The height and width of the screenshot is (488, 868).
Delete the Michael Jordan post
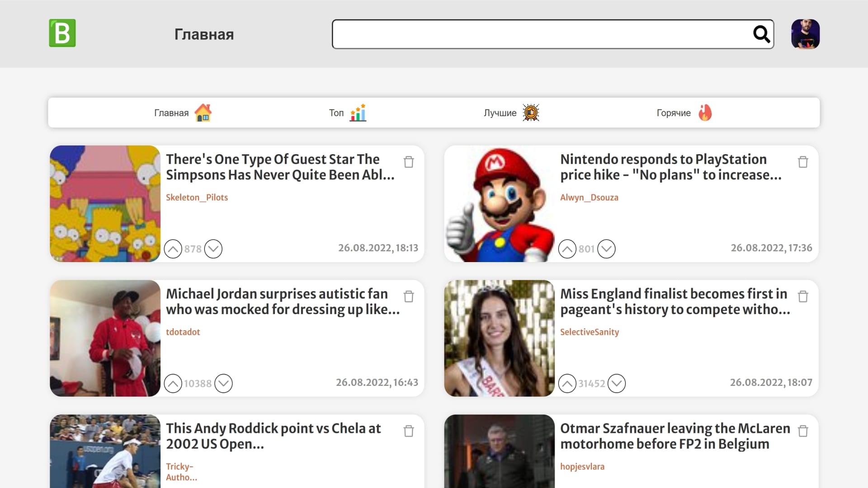(409, 296)
